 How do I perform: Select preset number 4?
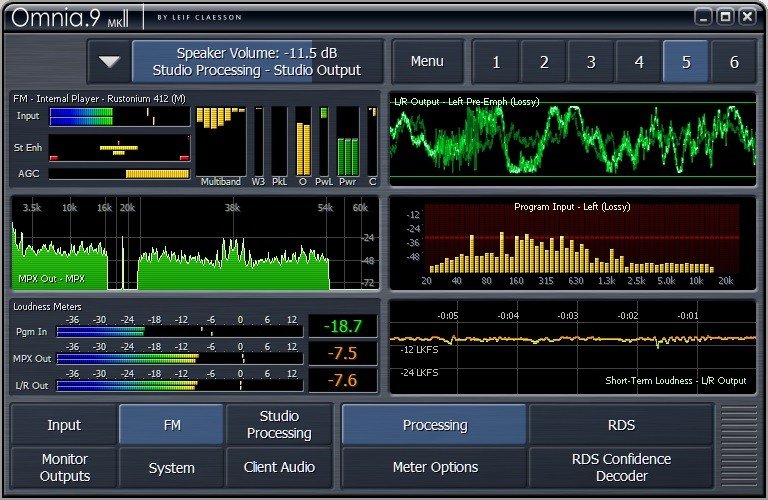click(639, 62)
